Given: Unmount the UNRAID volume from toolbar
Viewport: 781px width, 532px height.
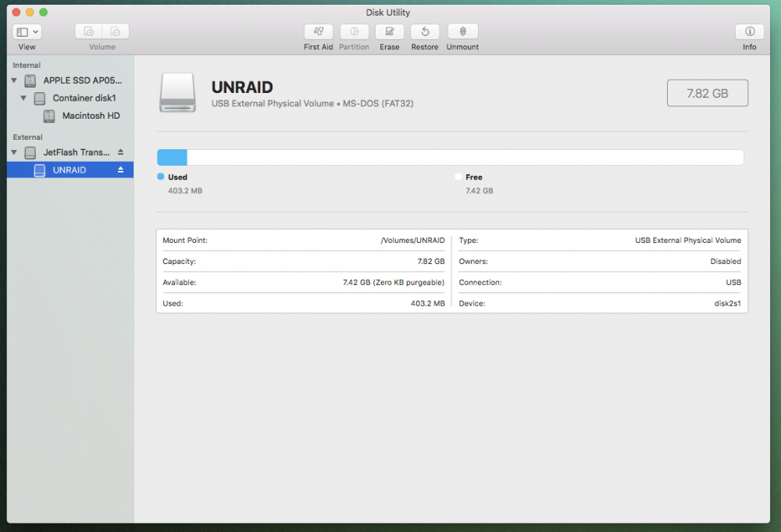Looking at the screenshot, I should 462,31.
